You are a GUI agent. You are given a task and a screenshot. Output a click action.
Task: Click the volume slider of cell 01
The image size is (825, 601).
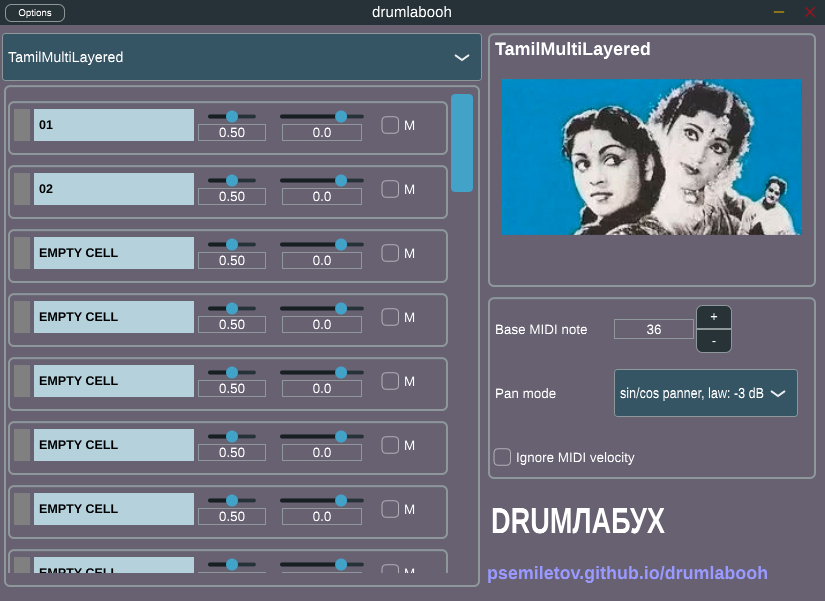point(232,116)
